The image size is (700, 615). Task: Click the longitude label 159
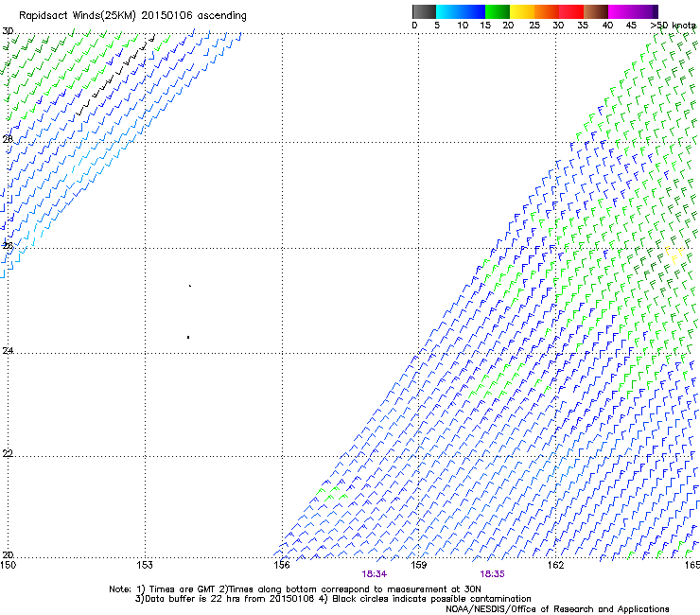coord(418,565)
